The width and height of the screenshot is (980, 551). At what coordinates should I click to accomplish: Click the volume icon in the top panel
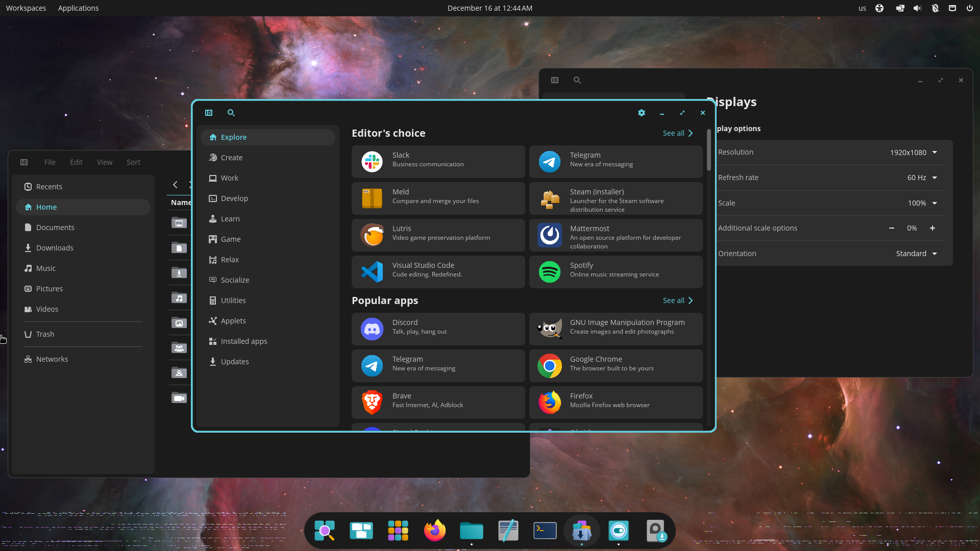click(917, 8)
